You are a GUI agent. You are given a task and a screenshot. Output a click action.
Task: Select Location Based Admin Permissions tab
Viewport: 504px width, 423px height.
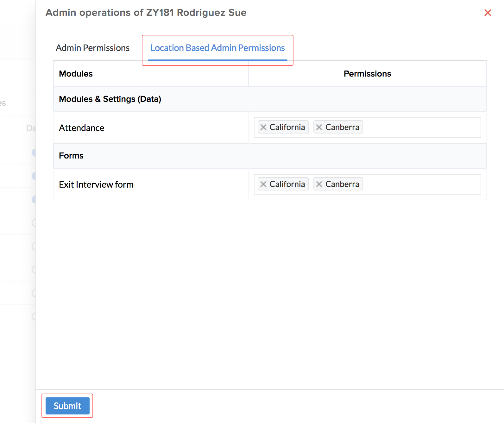[217, 48]
